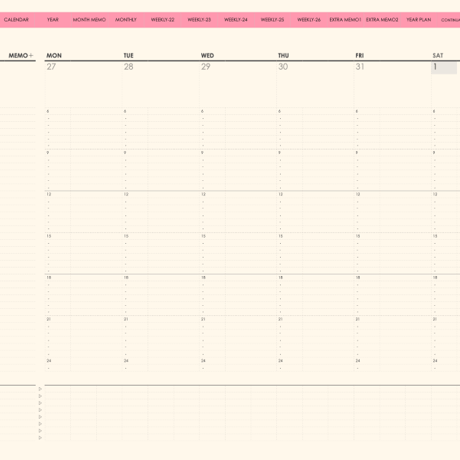Select the 21 hour label in THU column

281,319
